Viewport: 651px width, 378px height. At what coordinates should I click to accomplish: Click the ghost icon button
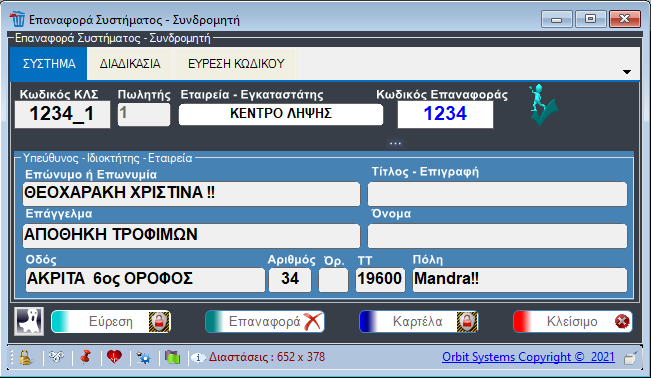click(29, 321)
